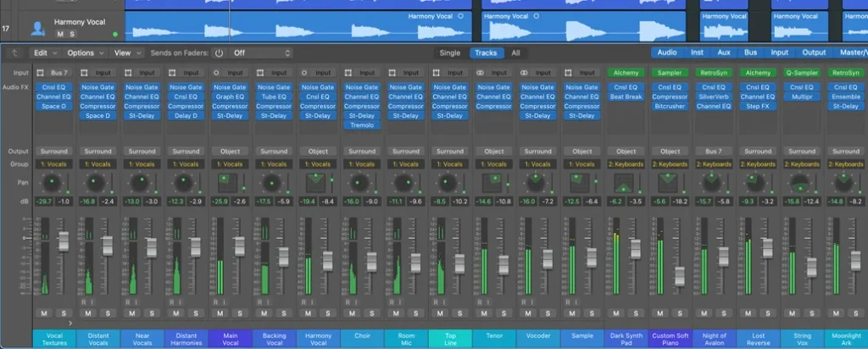Mute the Backing Vocal channel
868x349 pixels.
[x=264, y=313]
